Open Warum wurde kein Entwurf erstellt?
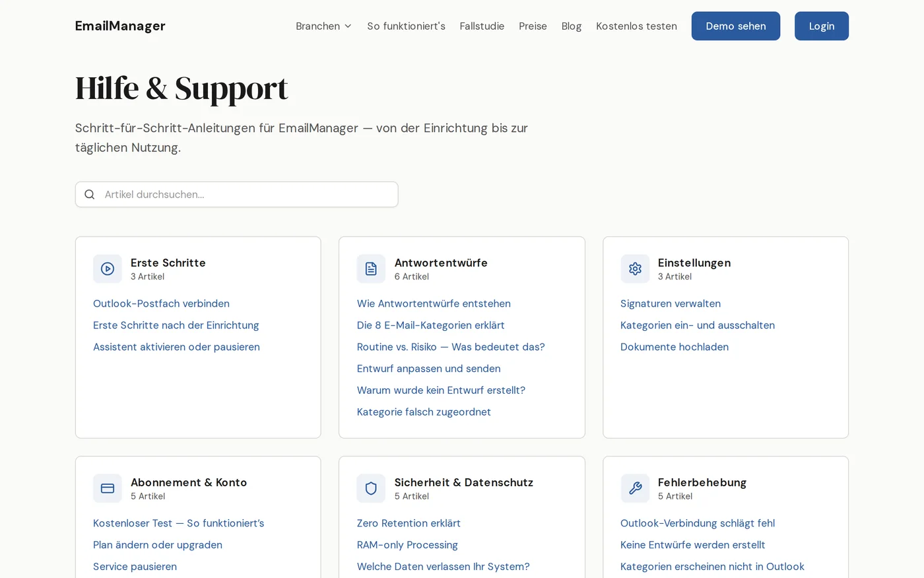This screenshot has height=578, width=924. click(441, 390)
